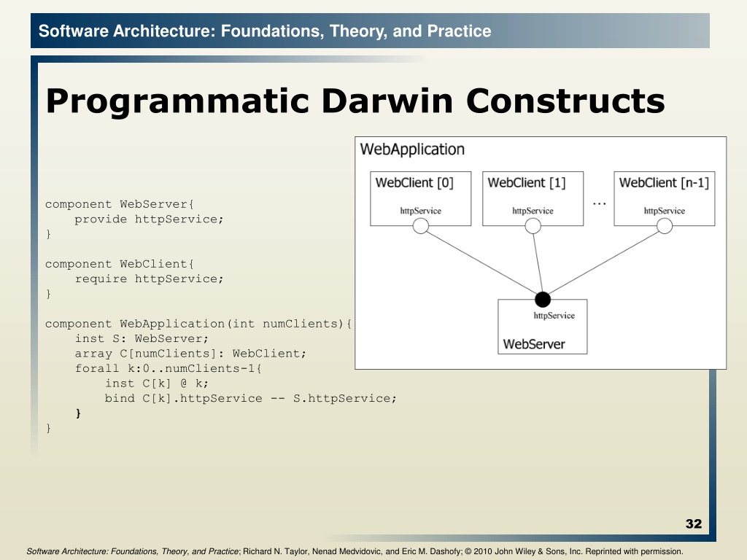Select the 'WebClient [0]' box label
Screen dimensions: 747x560
pyautogui.click(x=414, y=183)
